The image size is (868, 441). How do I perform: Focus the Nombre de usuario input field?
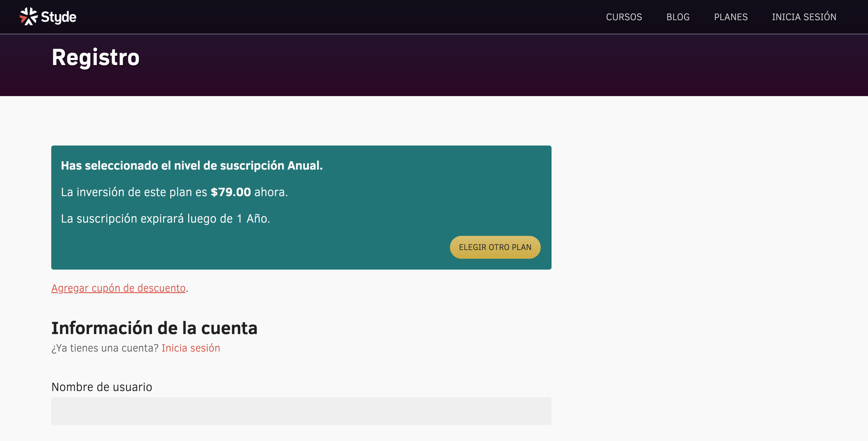(301, 411)
